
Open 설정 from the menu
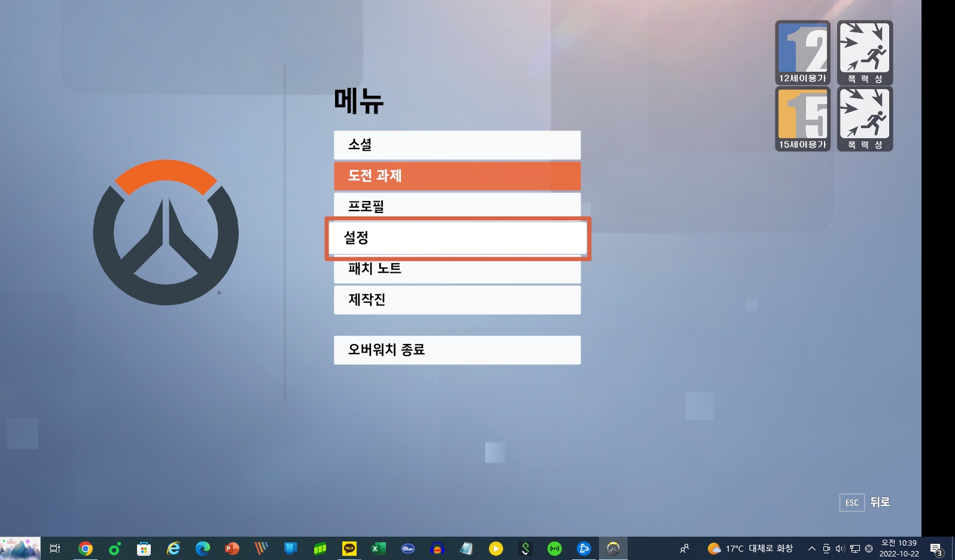coord(458,238)
